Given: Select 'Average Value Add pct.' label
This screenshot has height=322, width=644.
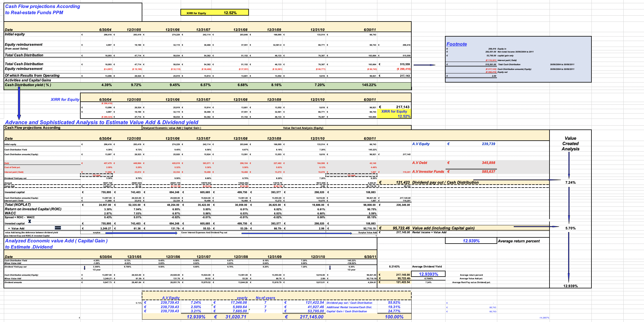Looking at the screenshot, I should 471,279.
